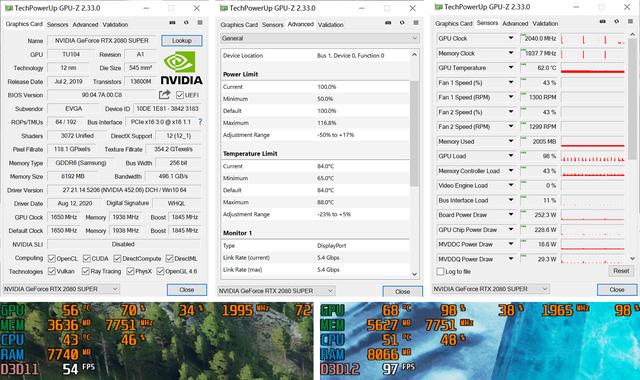Open the GPU Load sensor dropdown arrow
The height and width of the screenshot is (380, 640).
click(511, 156)
